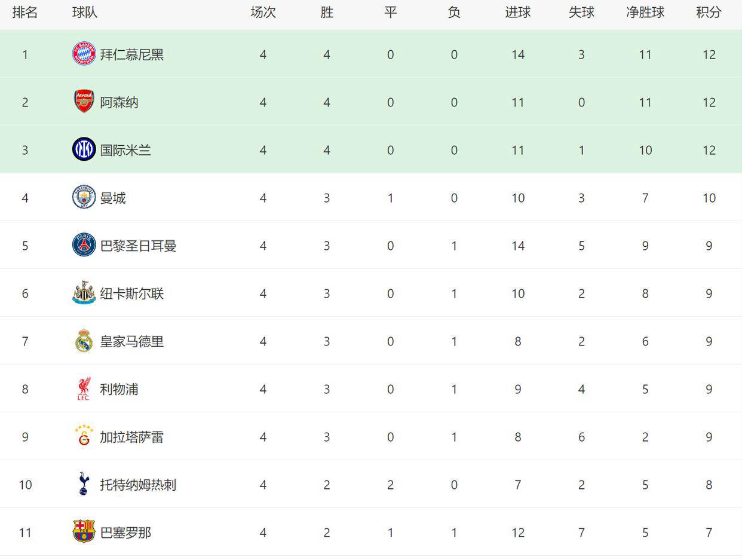
Task: Click the 进球 column header
Action: 517,13
